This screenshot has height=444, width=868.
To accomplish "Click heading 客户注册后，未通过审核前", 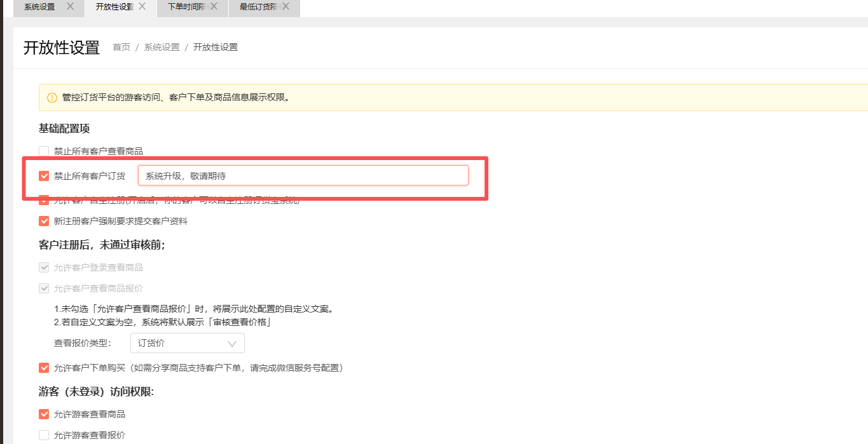I will coord(102,245).
